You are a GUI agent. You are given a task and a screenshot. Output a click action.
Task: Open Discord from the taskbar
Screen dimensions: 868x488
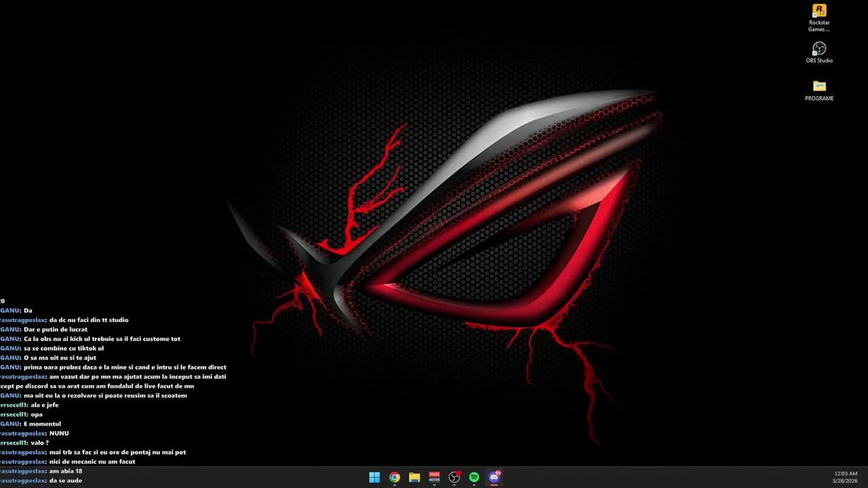[494, 477]
